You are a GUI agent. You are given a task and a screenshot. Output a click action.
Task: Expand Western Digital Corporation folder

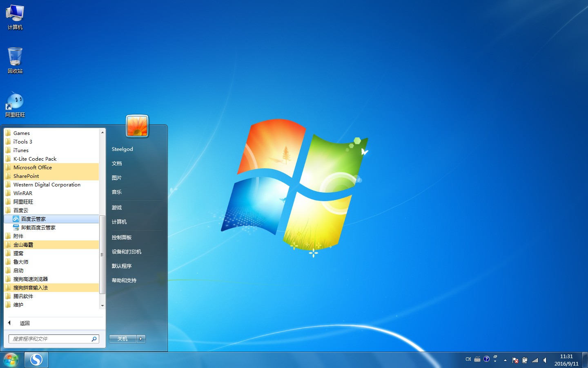point(51,184)
